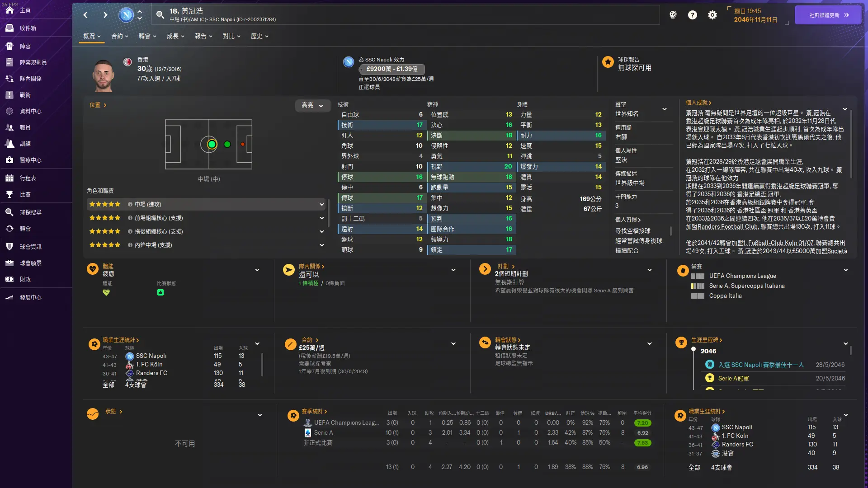Screen dimensions: 868x488
Task: Open the help question mark icon
Action: coord(692,15)
